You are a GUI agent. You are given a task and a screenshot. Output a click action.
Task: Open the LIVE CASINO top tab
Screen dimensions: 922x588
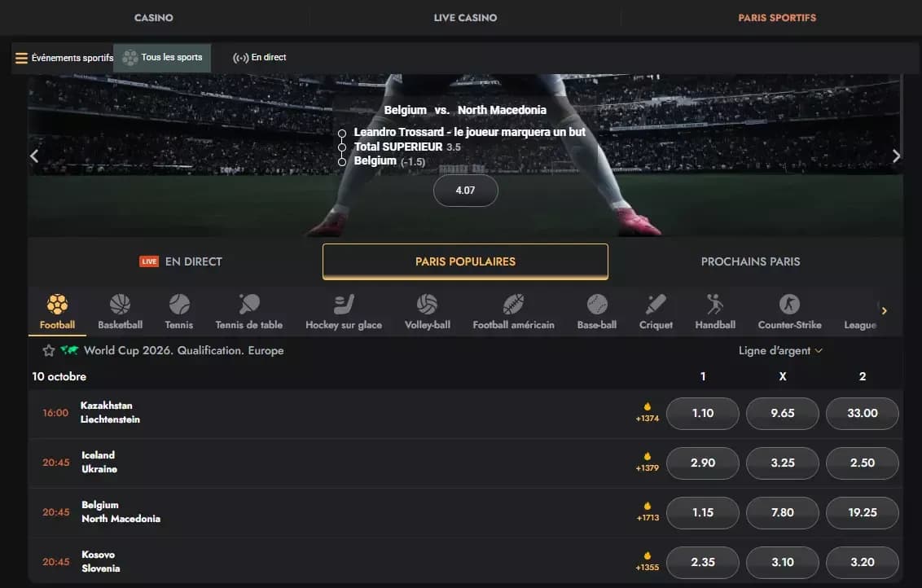(x=465, y=18)
